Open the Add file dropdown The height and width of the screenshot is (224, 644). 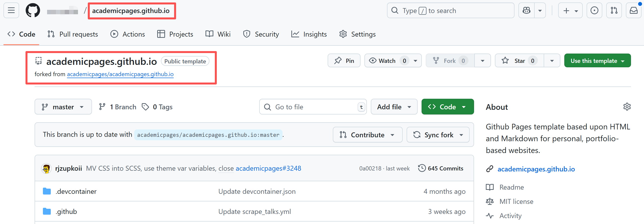click(x=394, y=107)
